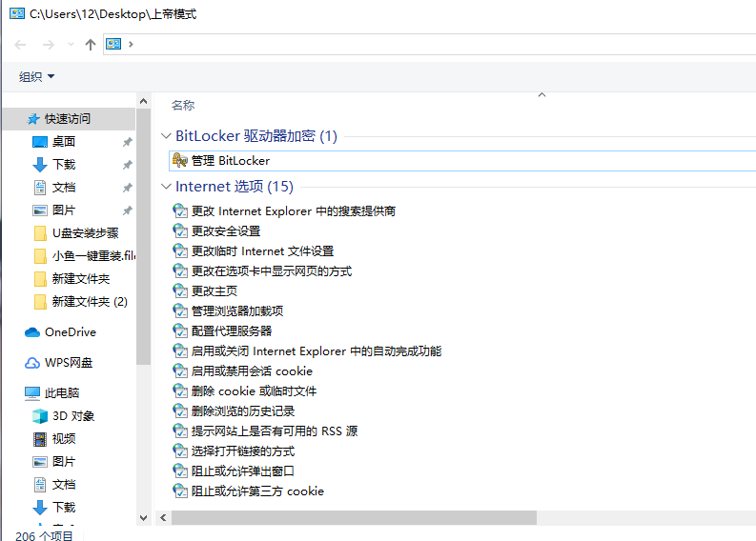The height and width of the screenshot is (541, 756).
Task: Click the 下载 icon under 此电脑
Action: click(40, 508)
